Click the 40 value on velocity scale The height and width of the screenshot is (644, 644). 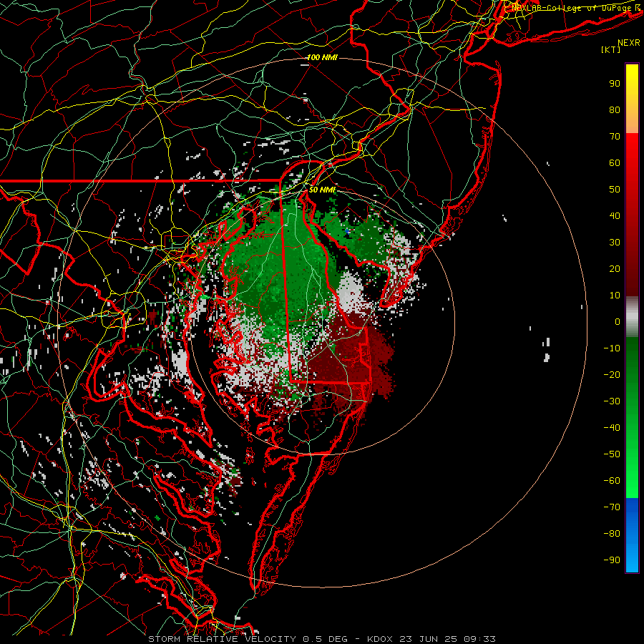pyautogui.click(x=615, y=215)
